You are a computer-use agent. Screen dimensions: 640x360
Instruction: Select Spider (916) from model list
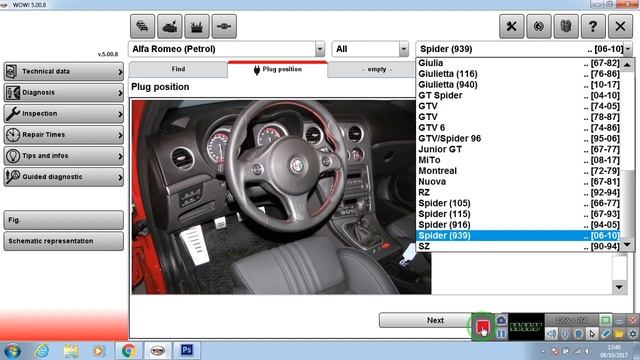[518, 224]
